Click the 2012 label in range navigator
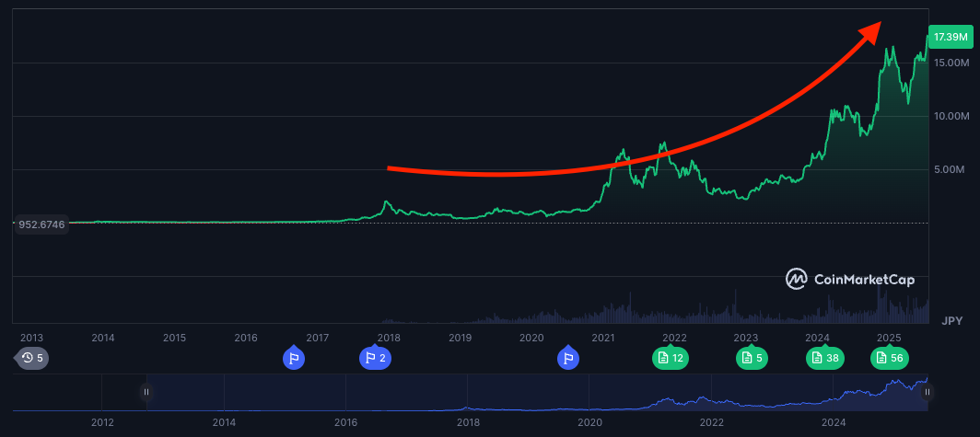The image size is (980, 437). (102, 422)
